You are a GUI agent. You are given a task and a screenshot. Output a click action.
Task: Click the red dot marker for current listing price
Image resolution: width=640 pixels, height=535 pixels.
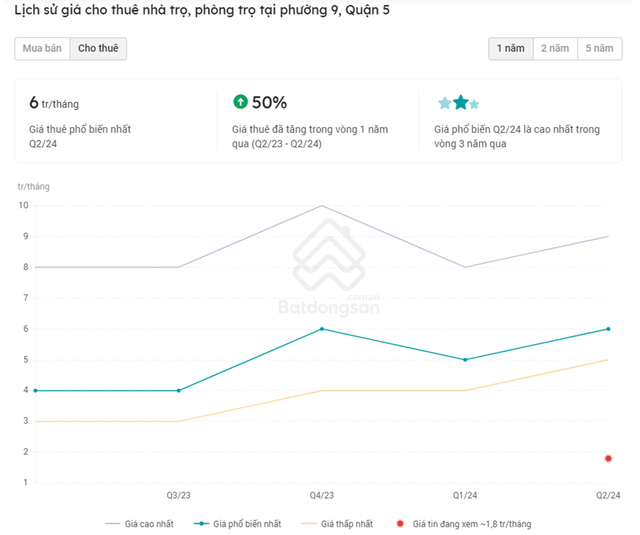[608, 458]
